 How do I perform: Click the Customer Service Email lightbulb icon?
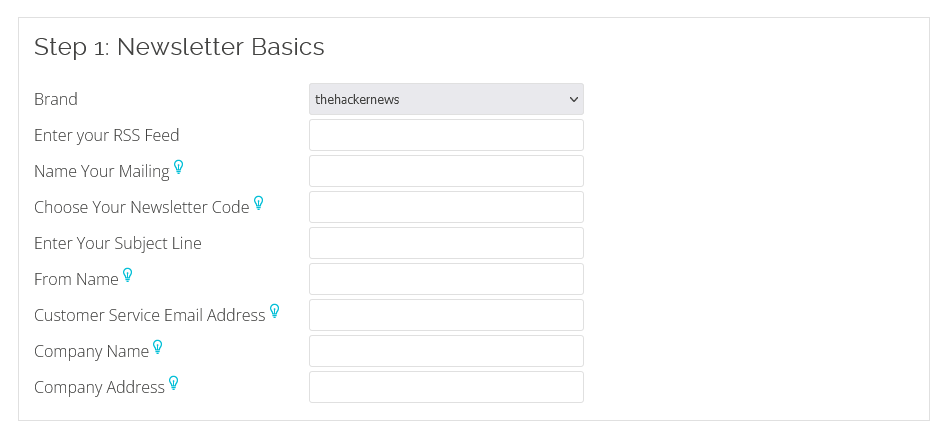[x=275, y=311]
